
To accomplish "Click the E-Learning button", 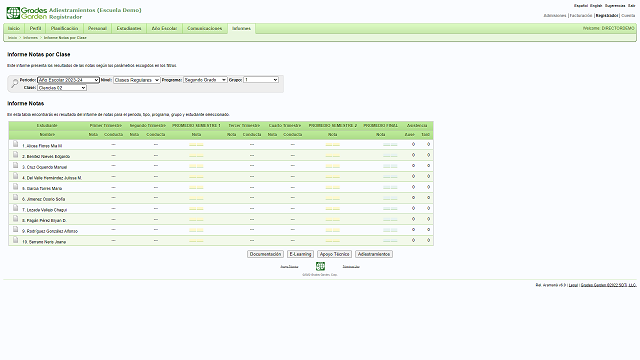I will click(300, 254).
